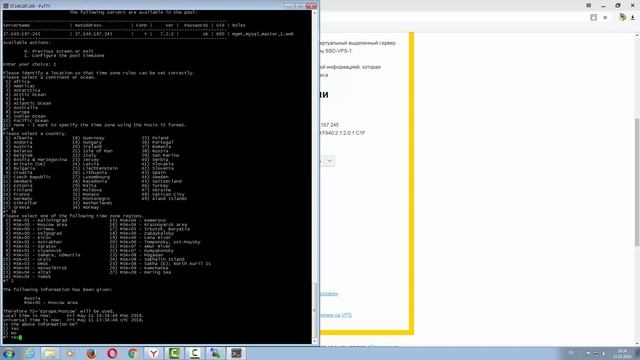This screenshot has width=640, height=360.
Task: Click the language indicator in the system tray
Action: pyautogui.click(x=571, y=353)
